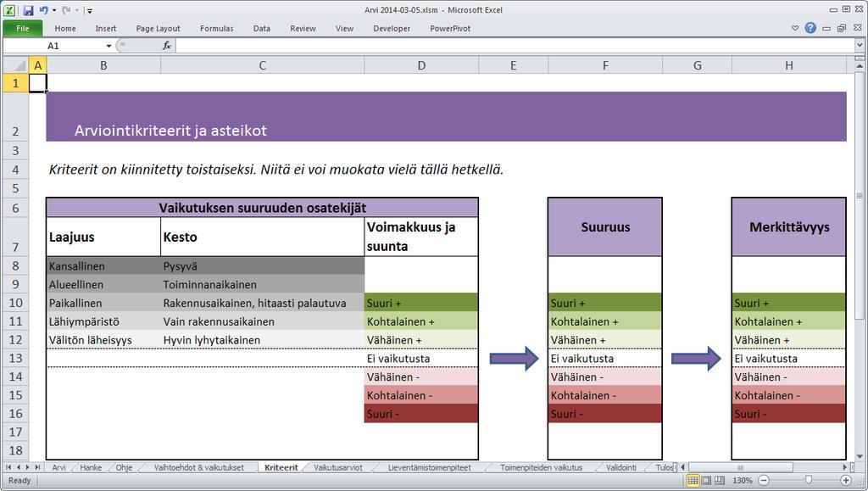Switch to Page Break Preview icon

pos(719,481)
